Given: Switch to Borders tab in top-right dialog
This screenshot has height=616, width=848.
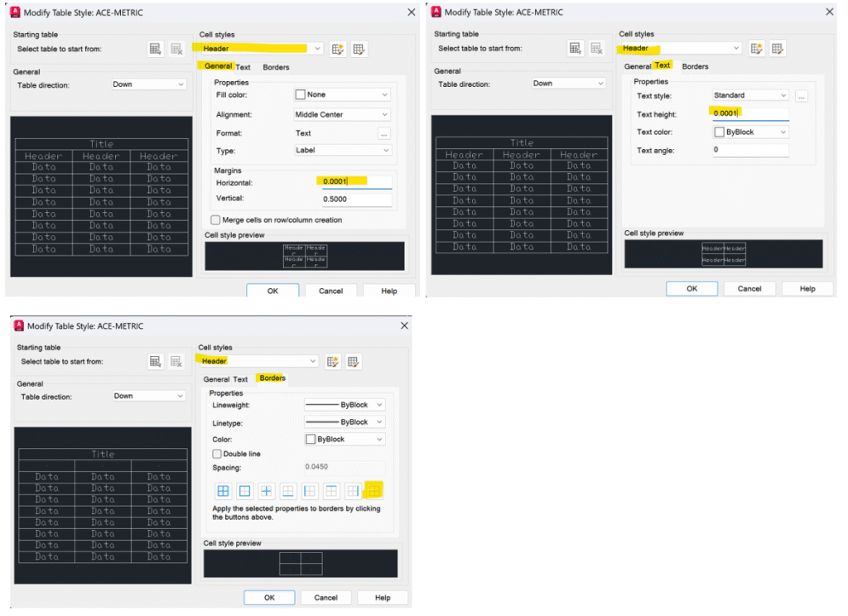Looking at the screenshot, I should pos(695,66).
